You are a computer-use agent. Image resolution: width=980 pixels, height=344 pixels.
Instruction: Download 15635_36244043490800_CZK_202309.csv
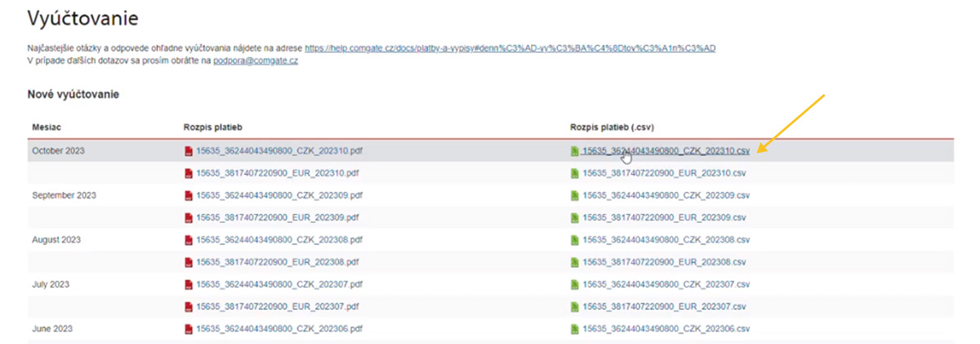[666, 195]
